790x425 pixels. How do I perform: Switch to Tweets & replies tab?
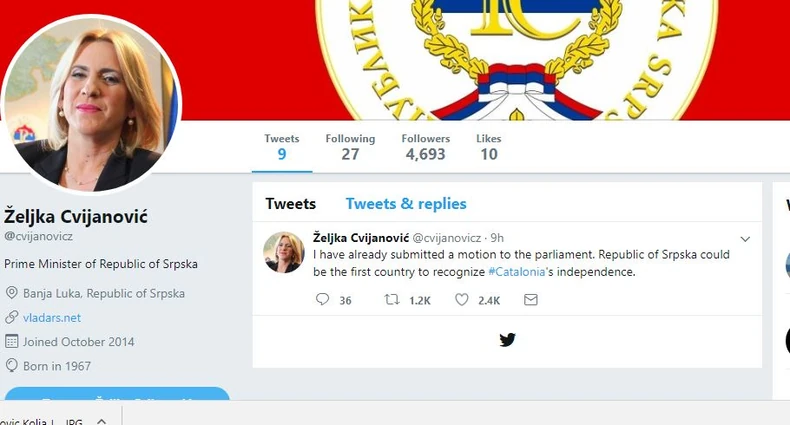pyautogui.click(x=406, y=204)
